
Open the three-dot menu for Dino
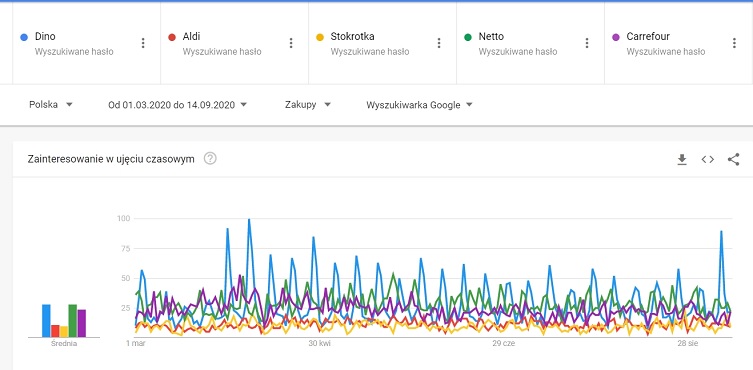143,43
